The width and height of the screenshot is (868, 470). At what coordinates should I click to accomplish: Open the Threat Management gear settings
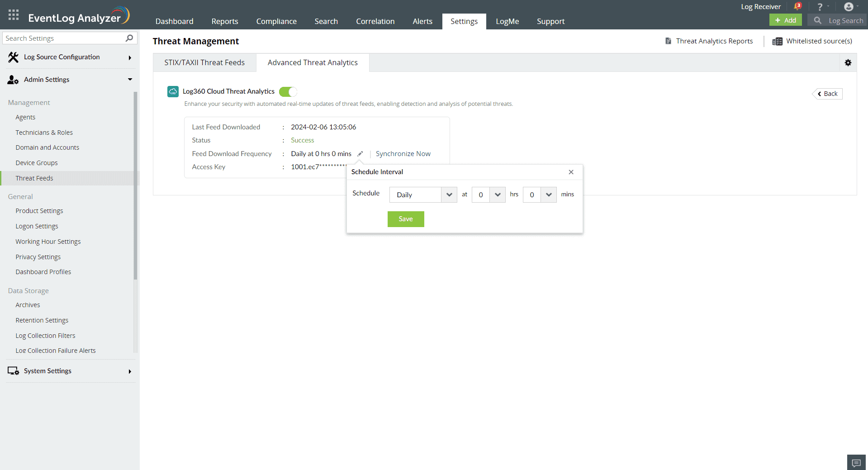click(x=848, y=63)
